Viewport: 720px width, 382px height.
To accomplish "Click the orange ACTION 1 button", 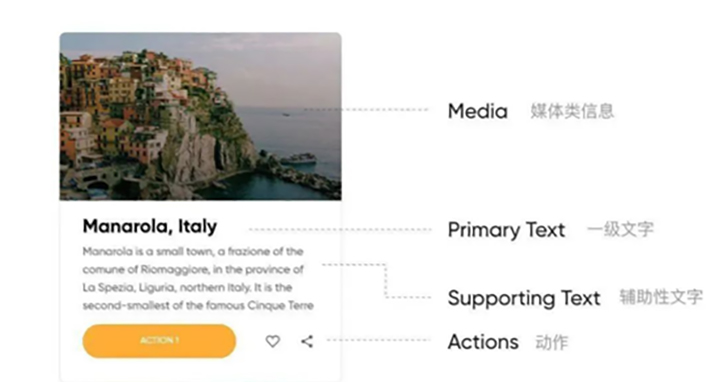I will point(159,341).
